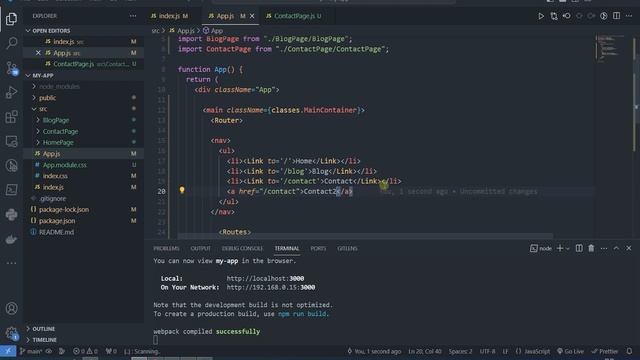Open the new terminal launch profile dropdown

pos(568,249)
